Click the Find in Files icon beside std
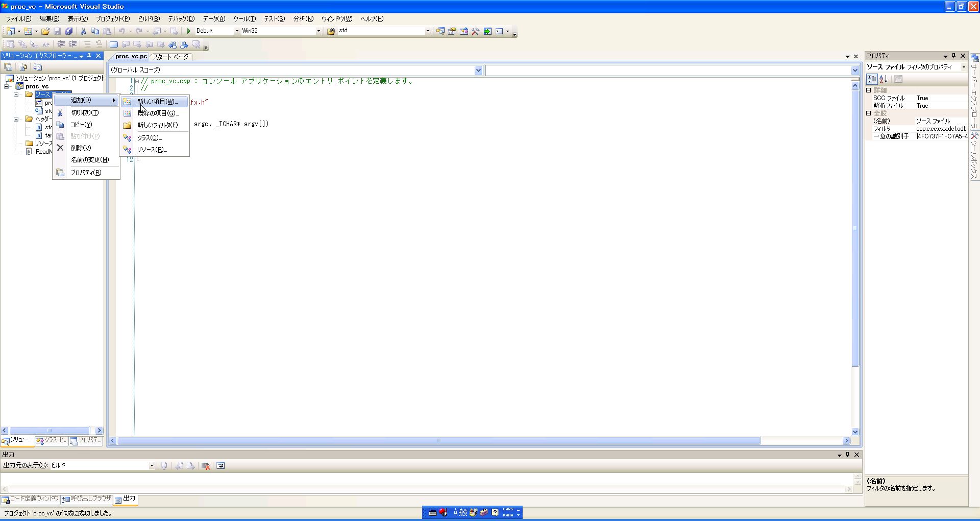 (x=331, y=31)
